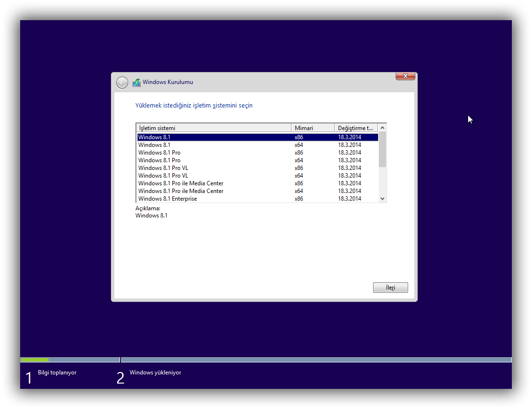Pick the Windows 8.1 Pro VL x64 entry
Viewport: 532px width, 409px height.
pyautogui.click(x=257, y=176)
